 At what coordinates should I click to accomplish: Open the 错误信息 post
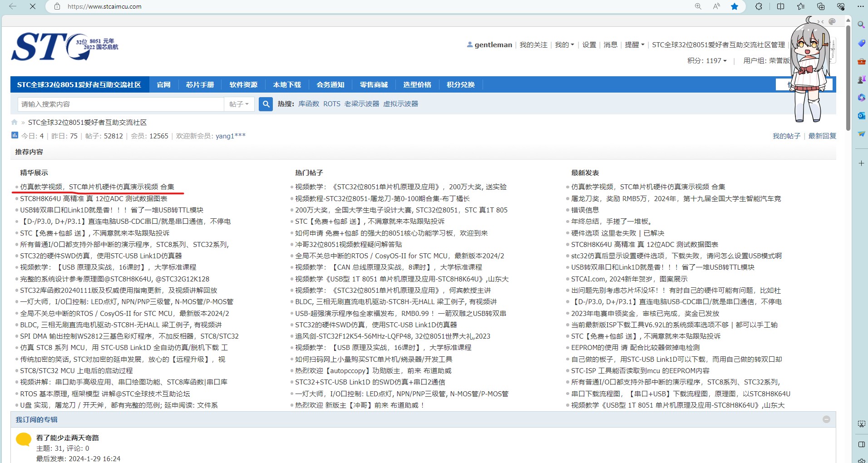(585, 210)
